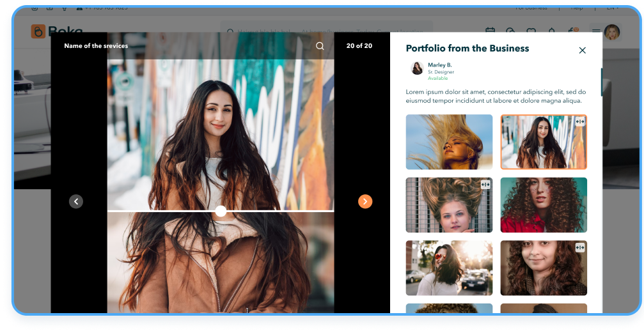Click the green "Available" status text
Image resolution: width=644 pixels, height=331 pixels.
(438, 78)
